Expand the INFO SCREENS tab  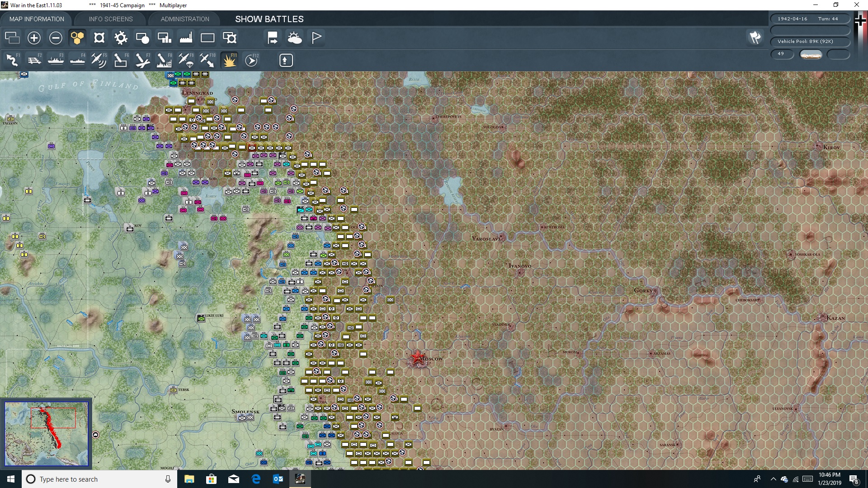click(110, 19)
